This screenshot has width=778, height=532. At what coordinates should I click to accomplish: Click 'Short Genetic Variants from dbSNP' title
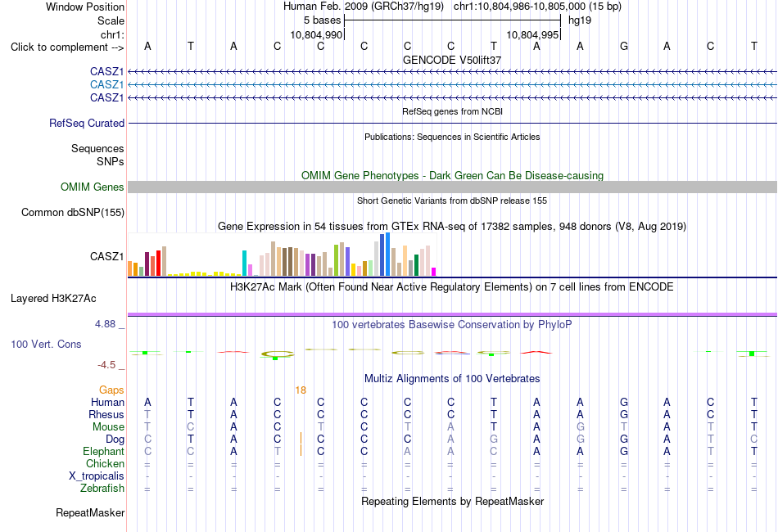point(452,201)
